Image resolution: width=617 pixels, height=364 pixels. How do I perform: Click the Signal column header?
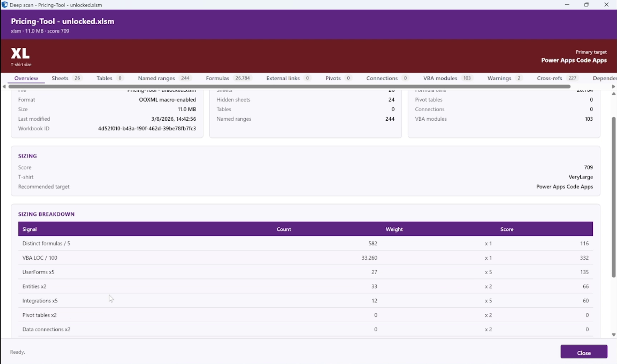pos(30,229)
